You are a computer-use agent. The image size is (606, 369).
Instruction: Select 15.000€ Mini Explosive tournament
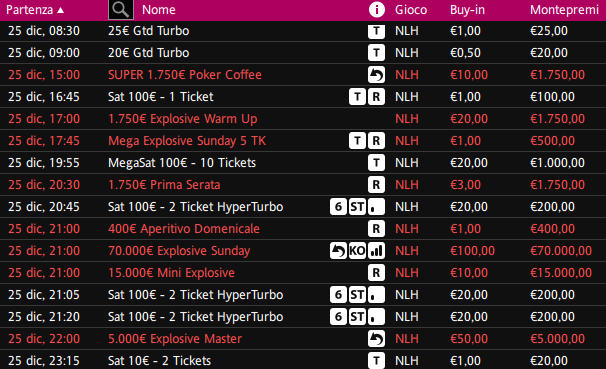point(171,273)
